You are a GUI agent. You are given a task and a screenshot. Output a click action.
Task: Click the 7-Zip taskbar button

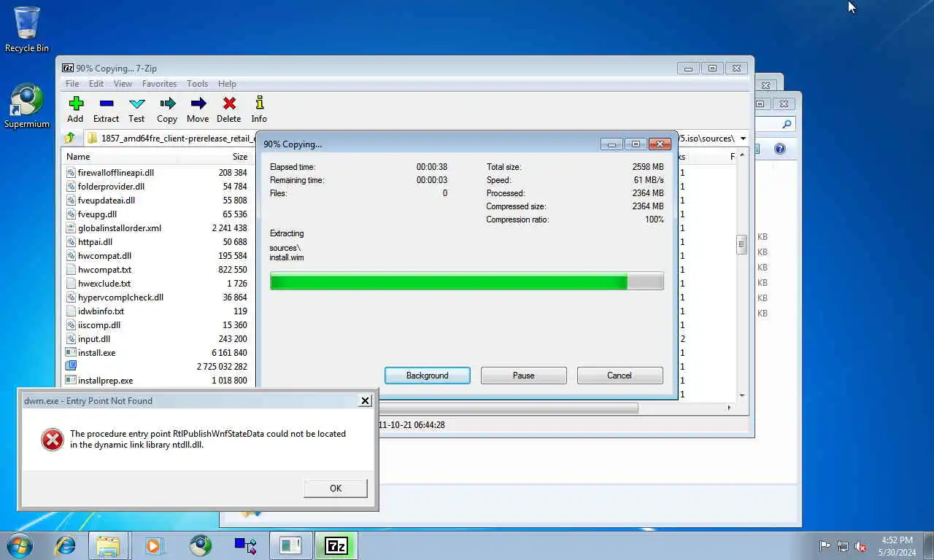point(336,545)
